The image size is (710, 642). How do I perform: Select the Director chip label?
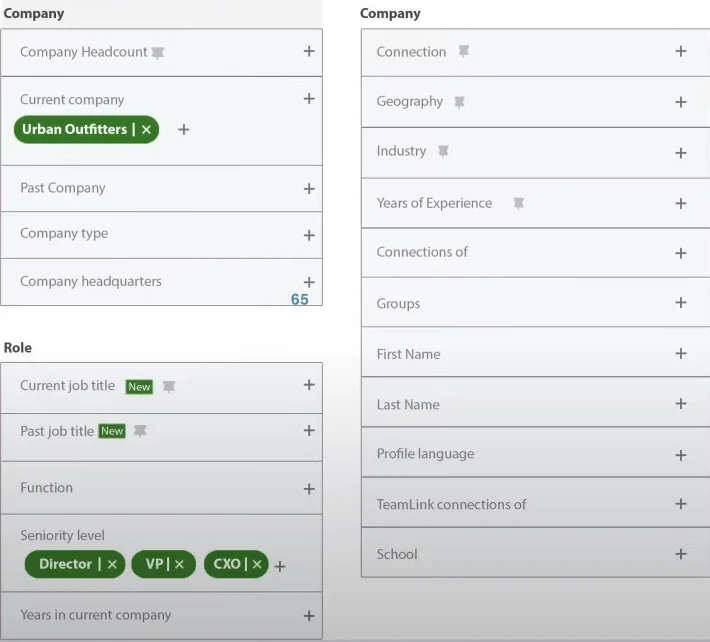click(x=65, y=564)
